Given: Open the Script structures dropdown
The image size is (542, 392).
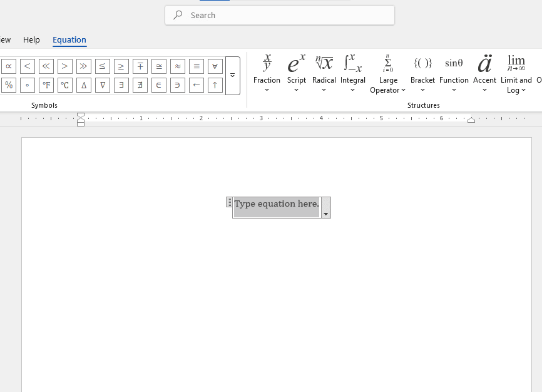Looking at the screenshot, I should pos(296,73).
